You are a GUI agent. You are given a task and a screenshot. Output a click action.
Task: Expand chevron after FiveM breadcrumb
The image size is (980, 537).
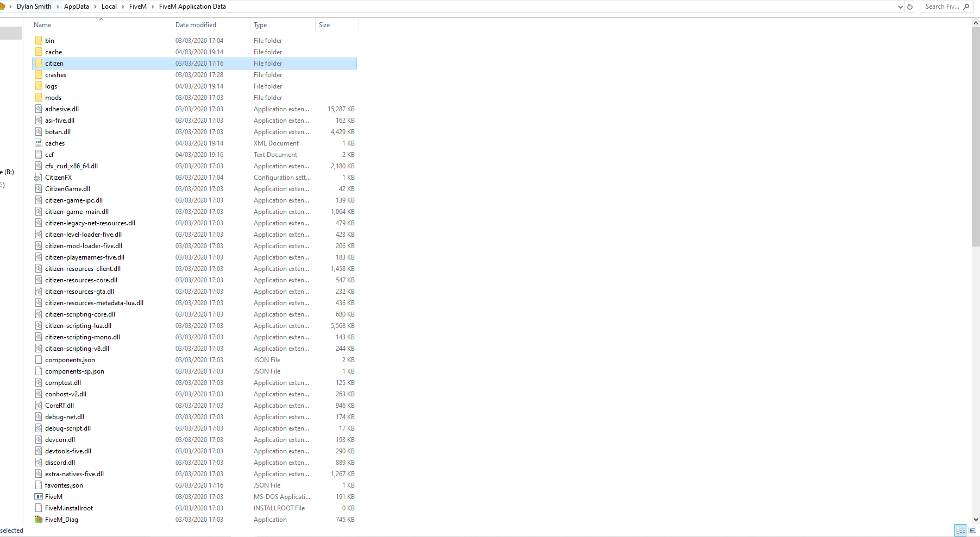(x=153, y=7)
